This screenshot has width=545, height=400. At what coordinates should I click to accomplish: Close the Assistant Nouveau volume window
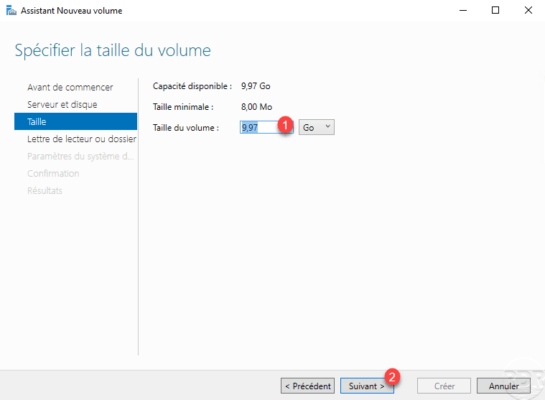click(x=528, y=10)
